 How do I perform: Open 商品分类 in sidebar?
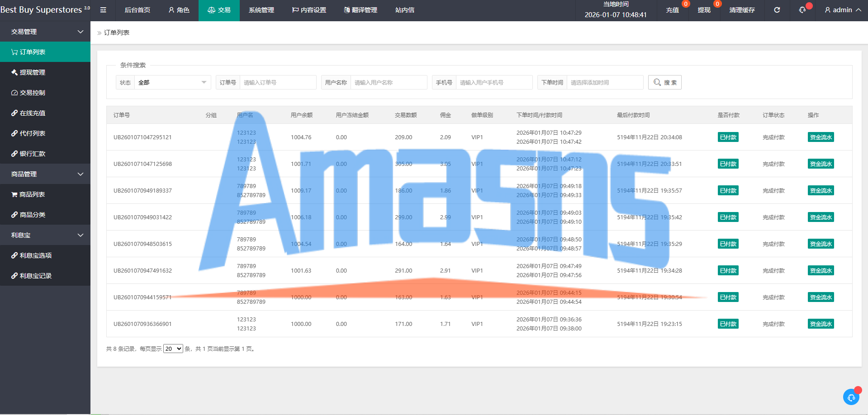click(x=45, y=215)
